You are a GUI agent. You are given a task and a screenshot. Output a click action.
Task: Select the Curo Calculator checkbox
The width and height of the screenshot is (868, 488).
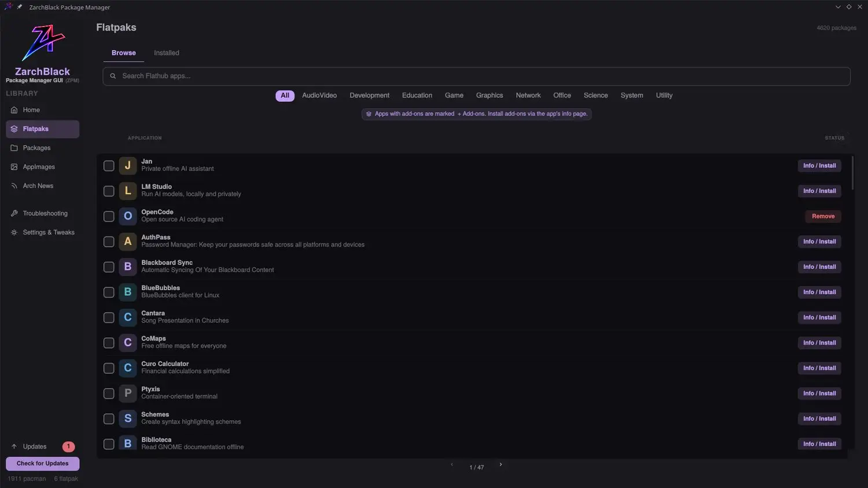click(x=109, y=368)
